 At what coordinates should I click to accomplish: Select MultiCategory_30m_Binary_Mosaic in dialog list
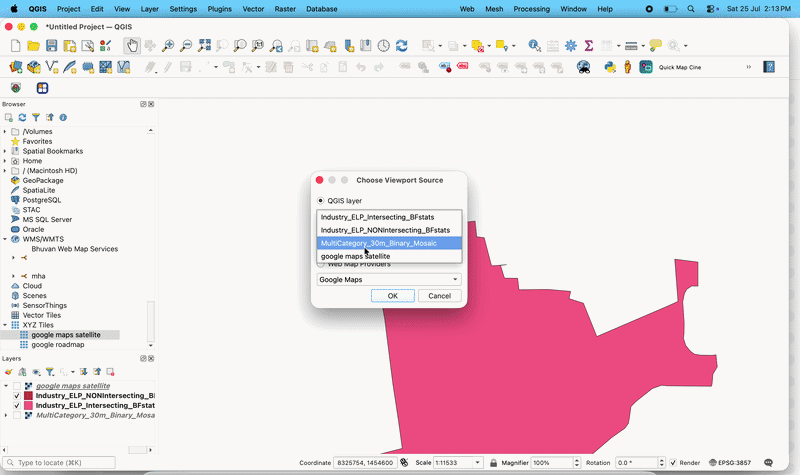click(x=389, y=243)
